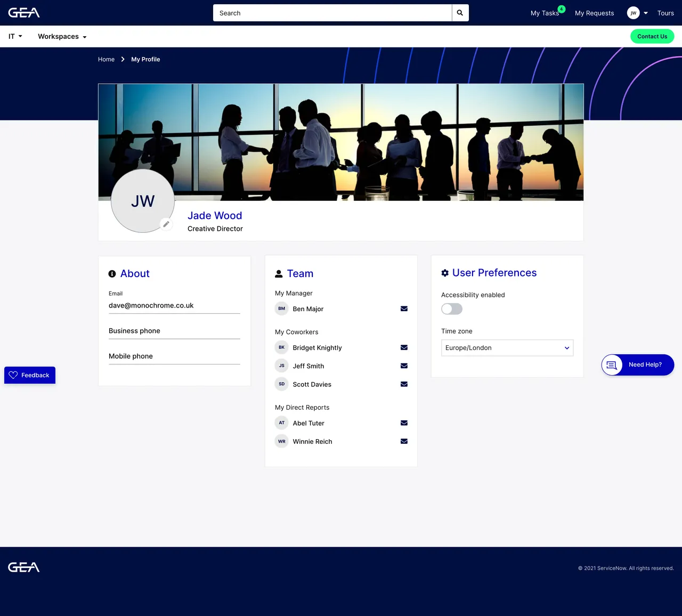Click the envelope icon beside Ben Major

(404, 309)
